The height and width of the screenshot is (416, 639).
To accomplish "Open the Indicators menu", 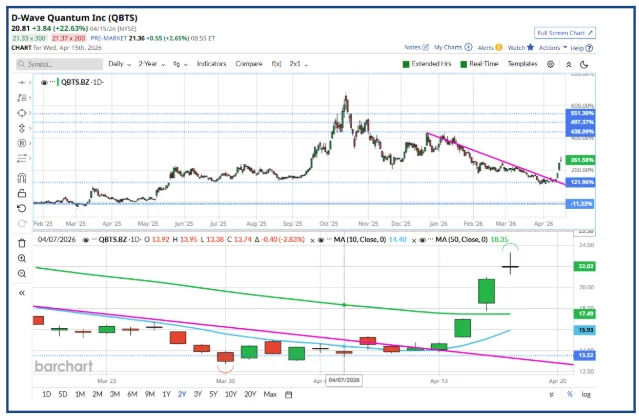I will pos(211,64).
